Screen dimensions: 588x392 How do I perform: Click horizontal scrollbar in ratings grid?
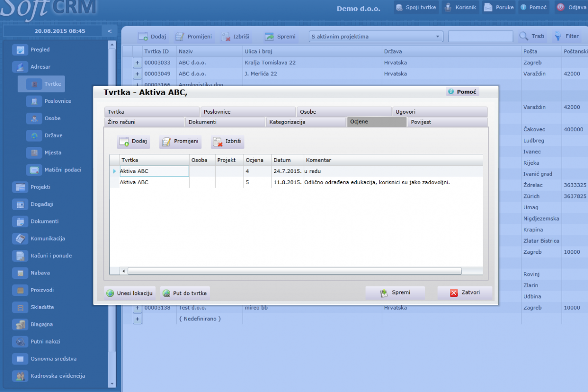tap(294, 271)
